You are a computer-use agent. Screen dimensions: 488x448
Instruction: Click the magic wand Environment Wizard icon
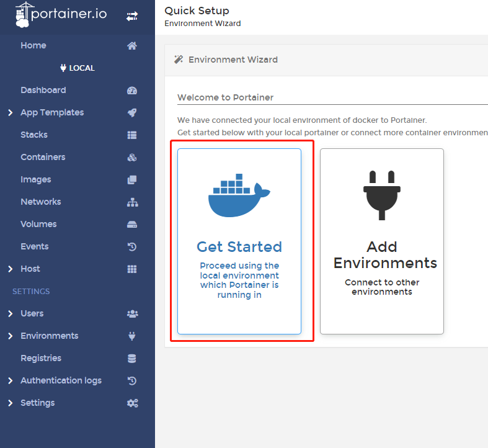(x=179, y=59)
